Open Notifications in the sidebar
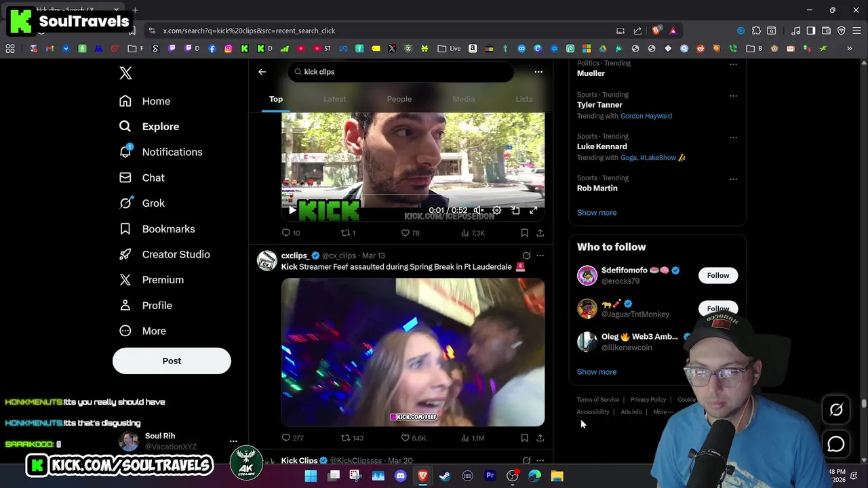Viewport: 868px width, 488px height. click(161, 152)
